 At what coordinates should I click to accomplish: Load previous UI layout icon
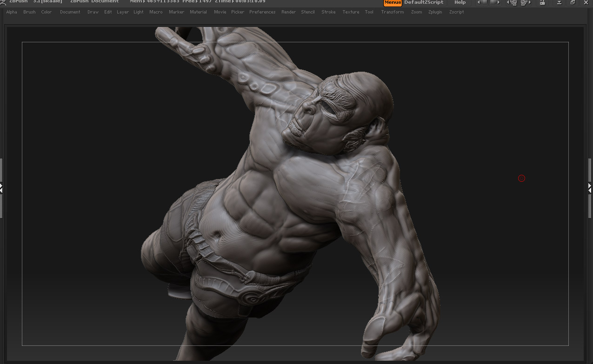(513, 3)
